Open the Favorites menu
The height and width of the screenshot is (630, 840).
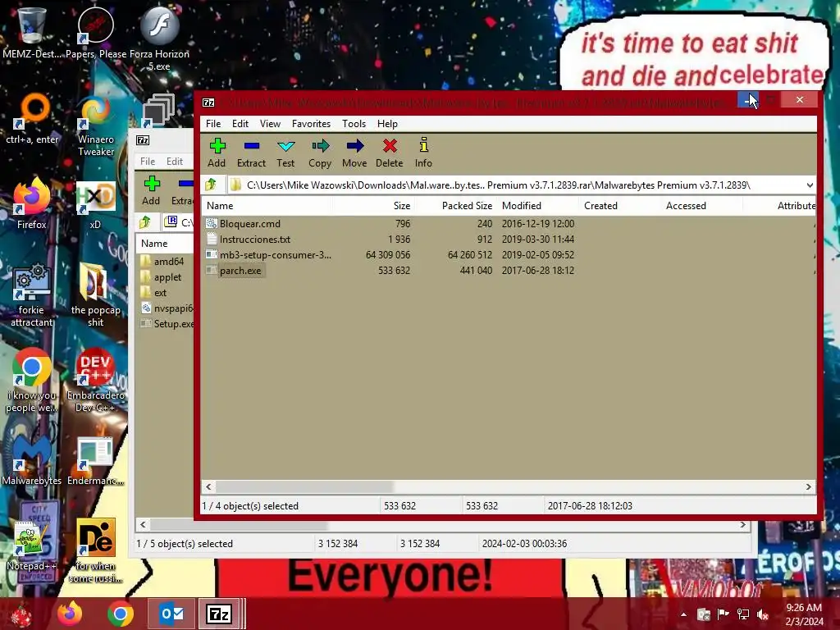pyautogui.click(x=311, y=124)
